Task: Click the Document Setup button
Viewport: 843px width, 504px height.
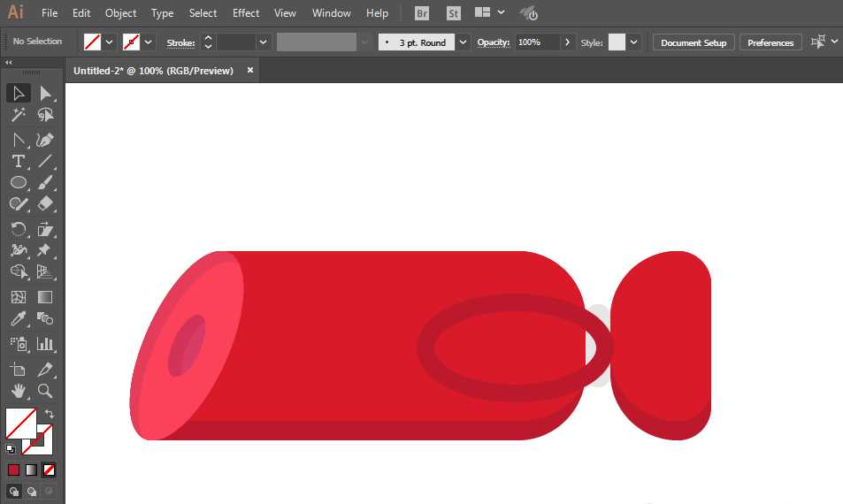Action: click(x=694, y=42)
